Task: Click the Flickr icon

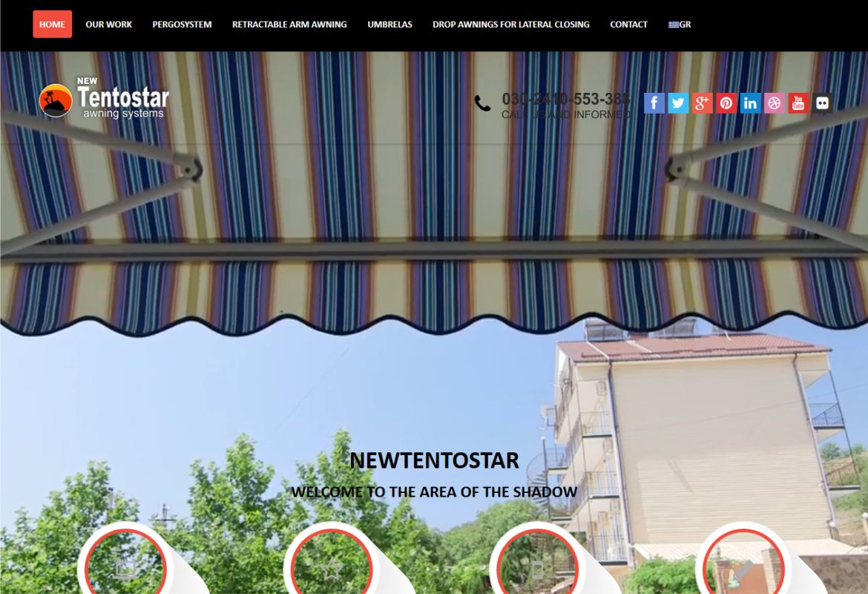Action: 822,103
